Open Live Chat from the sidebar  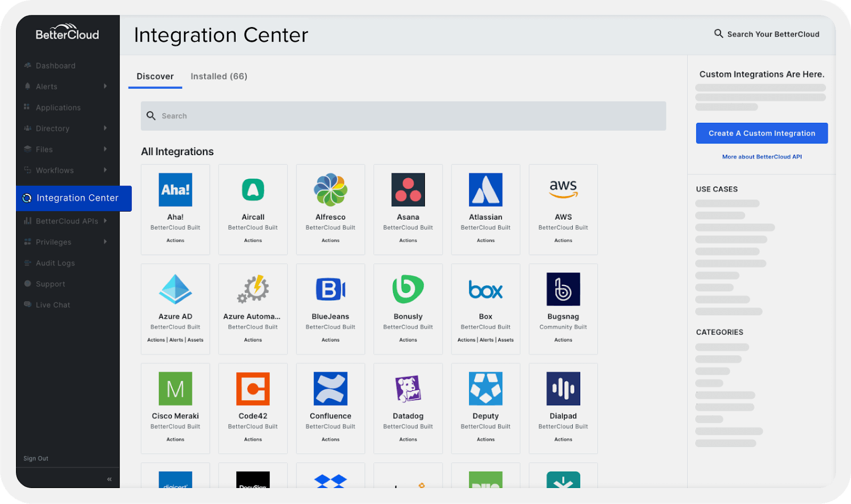click(x=53, y=305)
